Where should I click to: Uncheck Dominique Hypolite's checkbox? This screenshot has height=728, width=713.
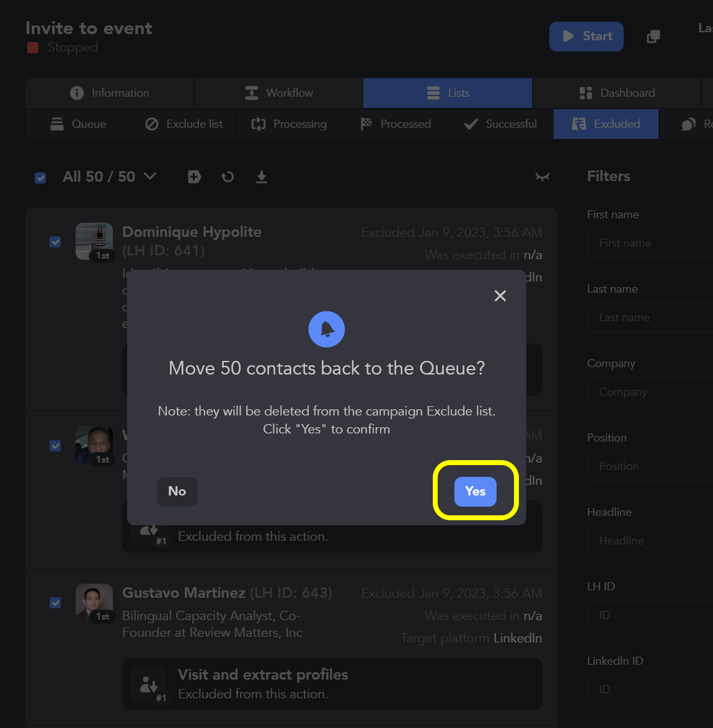55,242
